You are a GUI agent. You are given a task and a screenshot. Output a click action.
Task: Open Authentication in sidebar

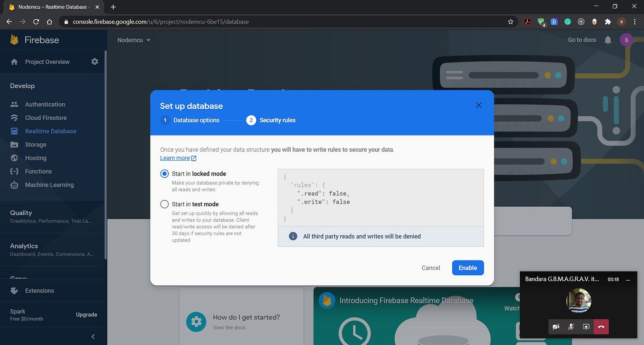click(45, 104)
